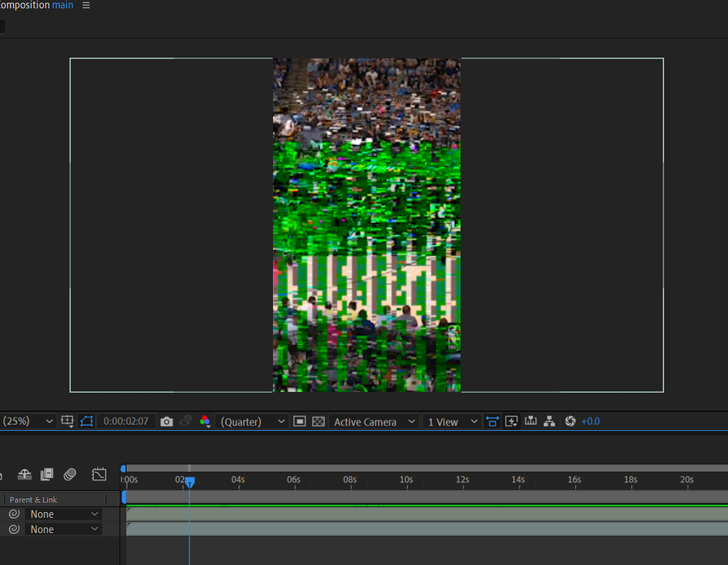The image size is (728, 565).
Task: Switch to the main composition tab
Action: pos(63,6)
